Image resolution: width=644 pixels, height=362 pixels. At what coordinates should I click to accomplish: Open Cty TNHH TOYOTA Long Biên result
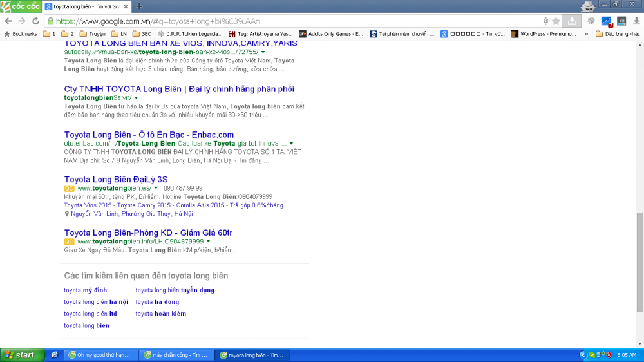point(179,89)
